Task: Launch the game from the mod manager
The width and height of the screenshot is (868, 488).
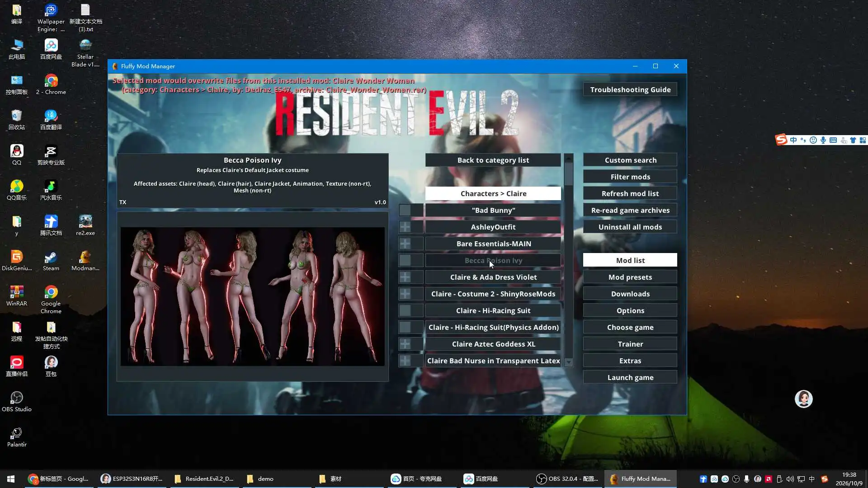Action: (630, 377)
